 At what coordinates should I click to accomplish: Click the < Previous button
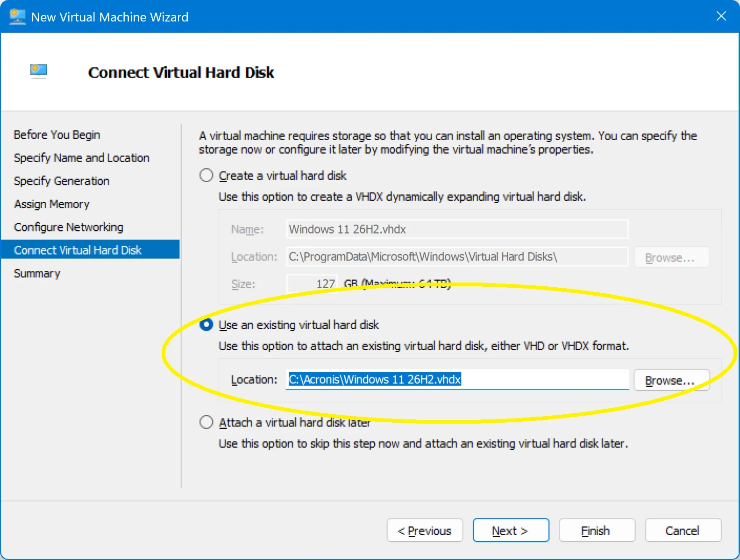click(425, 531)
